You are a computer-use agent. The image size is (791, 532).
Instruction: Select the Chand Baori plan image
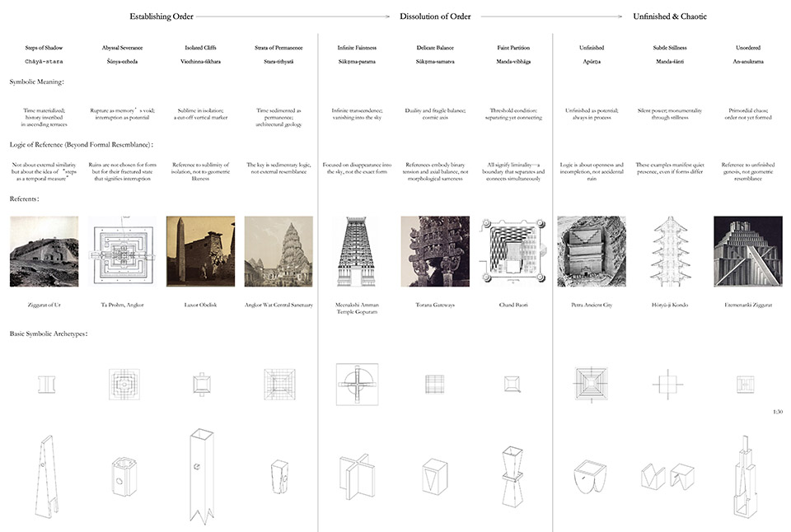[x=512, y=252]
